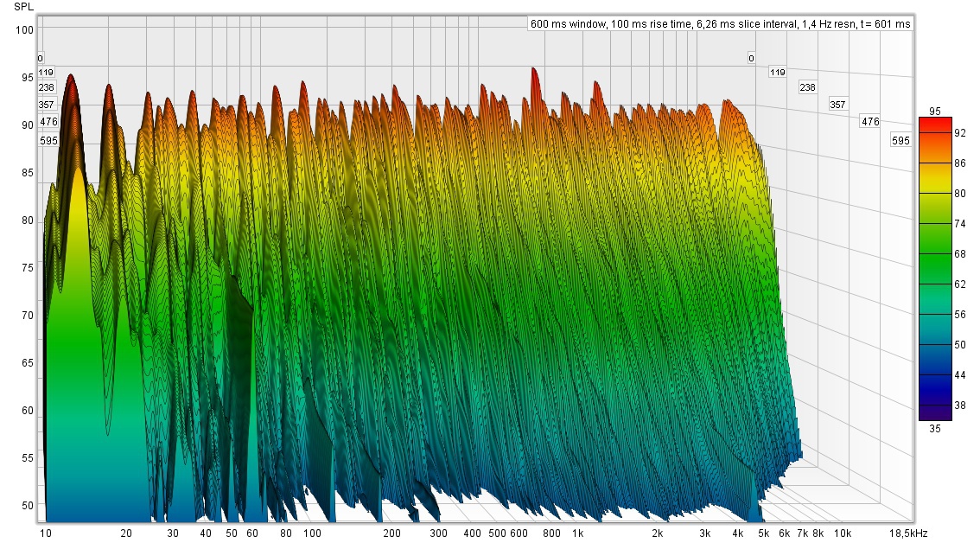
Task: Select the 5k frequency axis label
Action: (763, 534)
